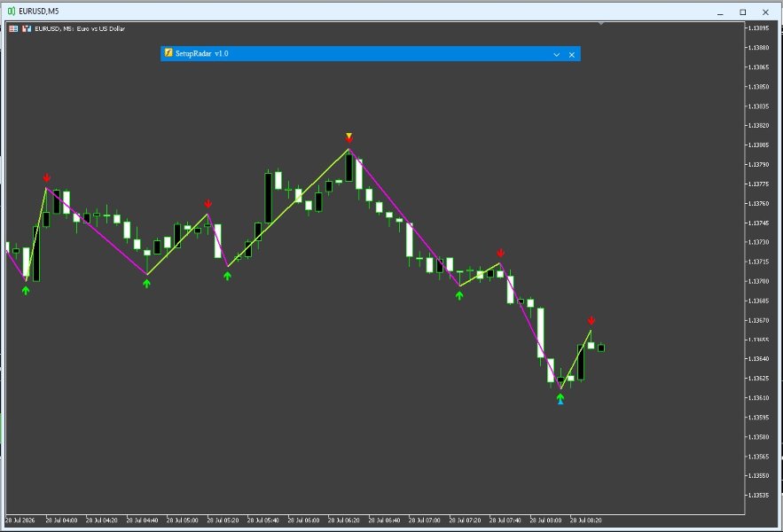Viewport: 783px width, 532px height.
Task: Click the chart shift triangle marker at top
Action: [x=601, y=23]
